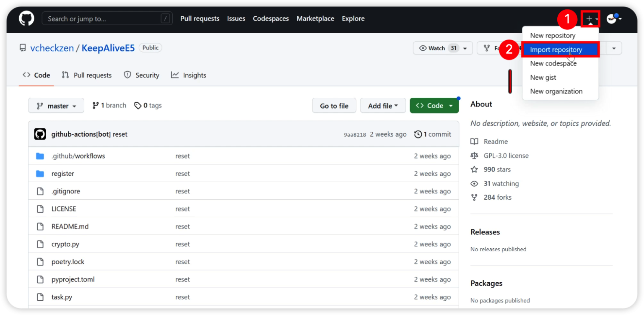Open the task.py file

tap(62, 297)
